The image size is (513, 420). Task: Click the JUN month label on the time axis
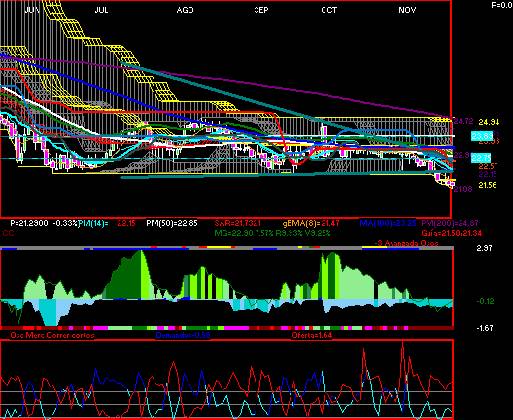pyautogui.click(x=32, y=10)
